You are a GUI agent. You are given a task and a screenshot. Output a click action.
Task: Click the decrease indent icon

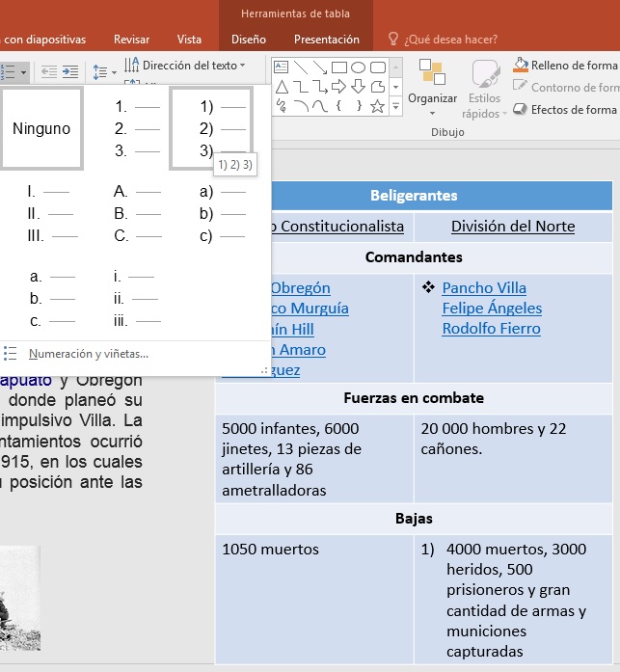pyautogui.click(x=49, y=71)
